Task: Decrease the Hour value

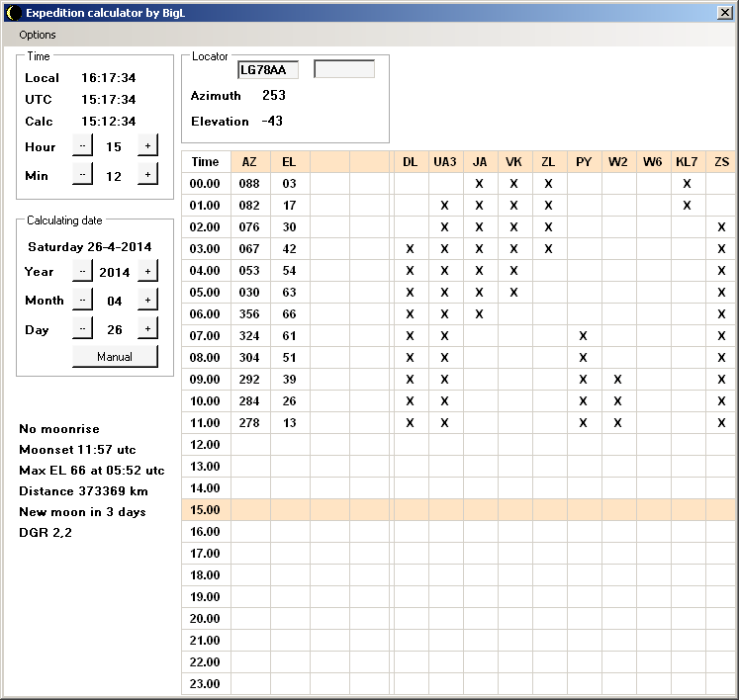Action: pyautogui.click(x=82, y=145)
